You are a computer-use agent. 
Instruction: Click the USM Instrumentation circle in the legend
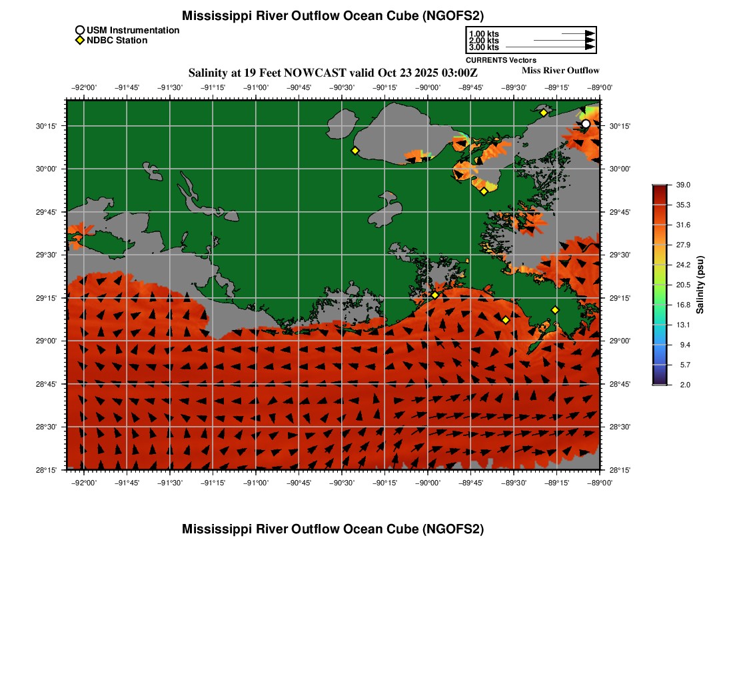coord(80,30)
